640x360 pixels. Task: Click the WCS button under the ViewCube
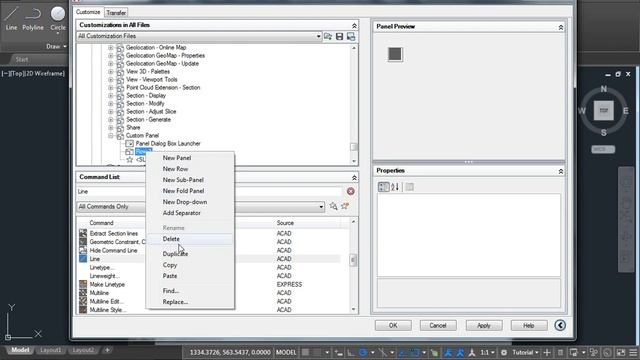tap(603, 149)
